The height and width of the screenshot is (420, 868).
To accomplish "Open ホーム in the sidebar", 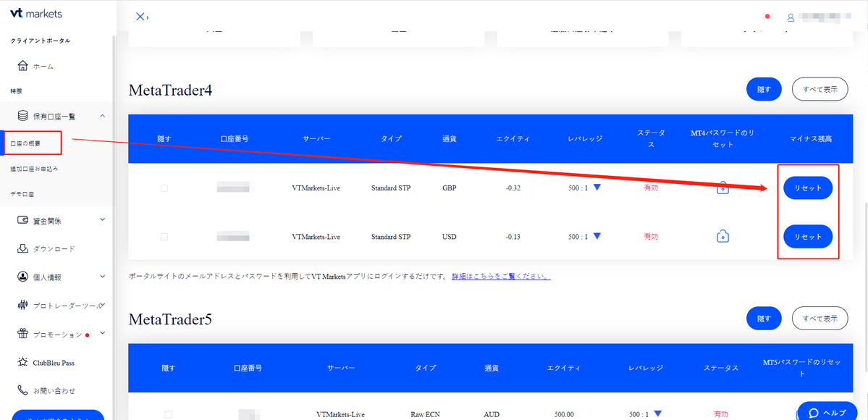I will [x=43, y=67].
